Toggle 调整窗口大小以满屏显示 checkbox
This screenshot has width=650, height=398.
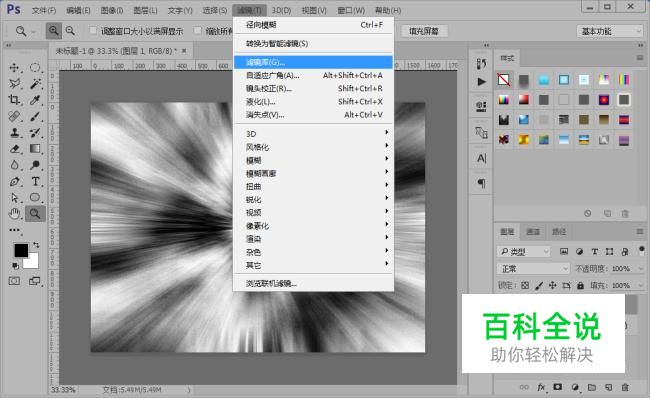93,30
